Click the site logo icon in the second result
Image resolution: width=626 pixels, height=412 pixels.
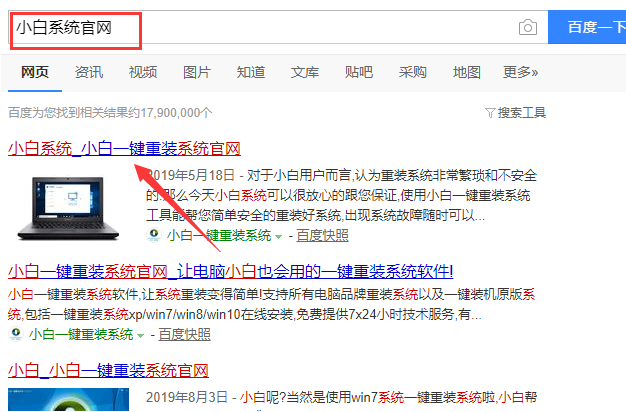coord(16,334)
